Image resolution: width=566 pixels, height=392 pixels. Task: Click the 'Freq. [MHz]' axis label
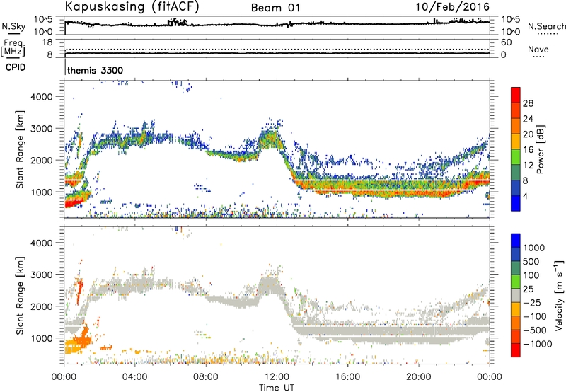13,48
